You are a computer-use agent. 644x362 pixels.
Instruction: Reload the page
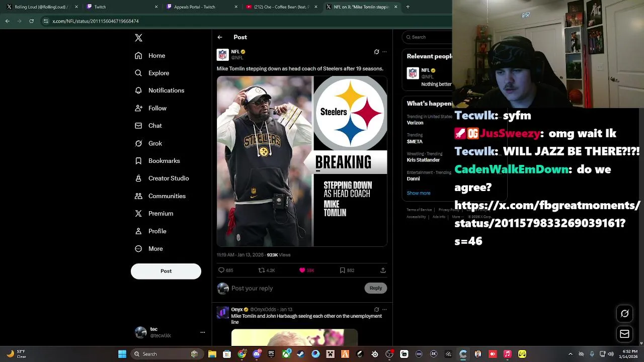click(31, 21)
